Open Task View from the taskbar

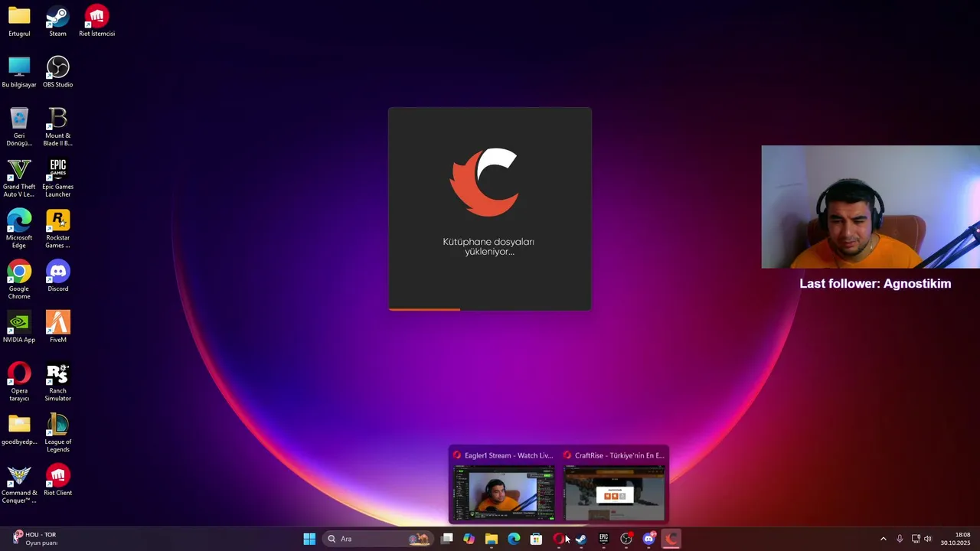(447, 539)
